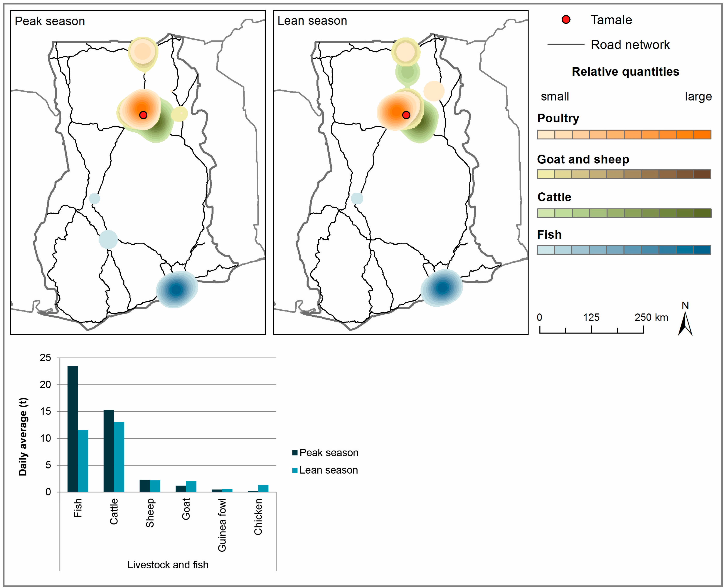Click the Cattle lean season bar
Screen dimensions: 727x588
pyautogui.click(x=119, y=457)
